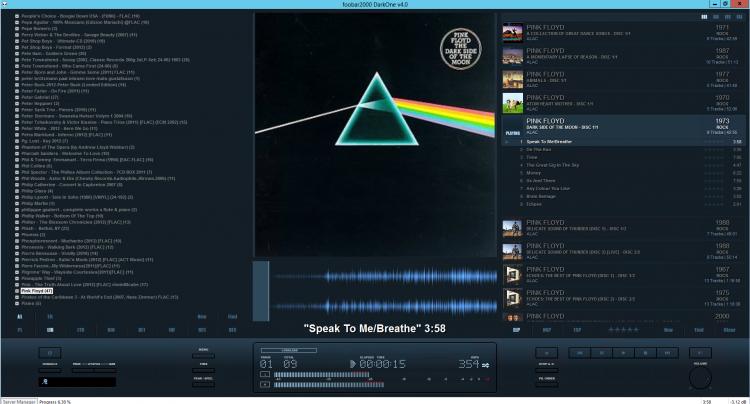Select the Pink Floyd (47) library entry
The width and height of the screenshot is (750, 404).
[37, 291]
